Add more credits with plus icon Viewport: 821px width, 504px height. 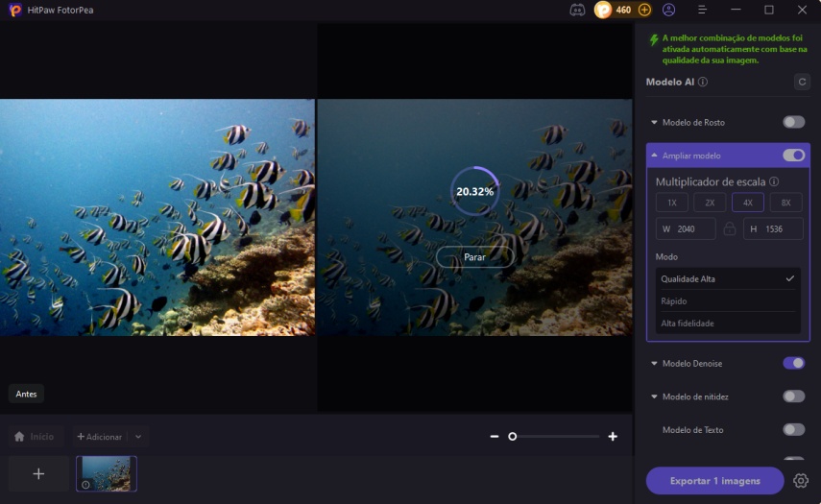tap(644, 10)
